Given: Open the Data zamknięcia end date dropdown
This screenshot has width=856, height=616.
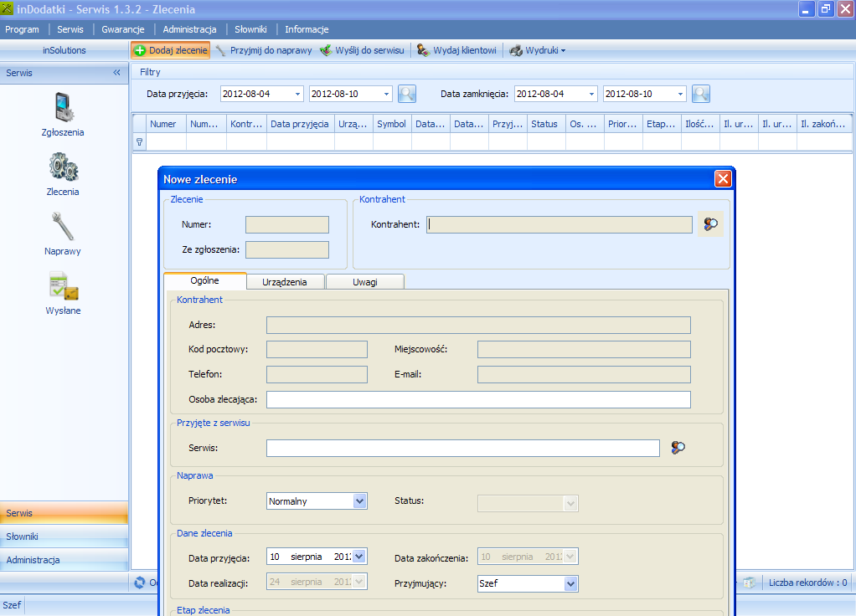Looking at the screenshot, I should tap(681, 94).
